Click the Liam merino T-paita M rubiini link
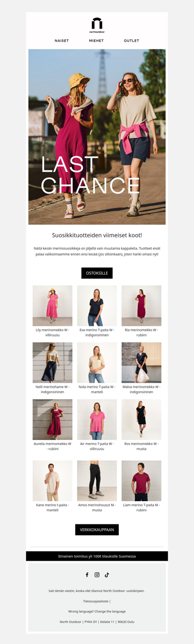The image size is (194, 644). 142,507
